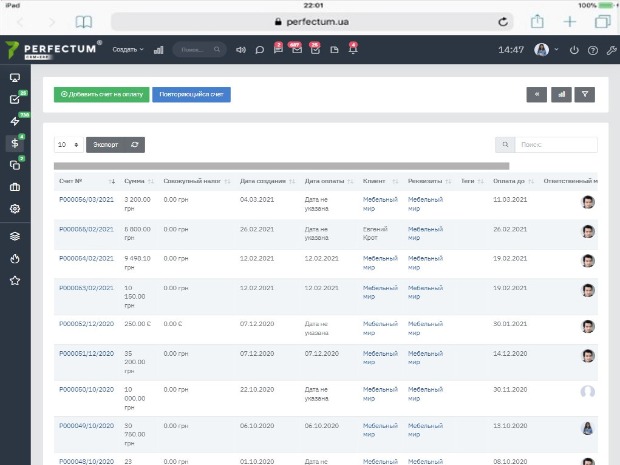Open invoice P000056/03/2021 link
The height and width of the screenshot is (465, 620).
pos(86,200)
